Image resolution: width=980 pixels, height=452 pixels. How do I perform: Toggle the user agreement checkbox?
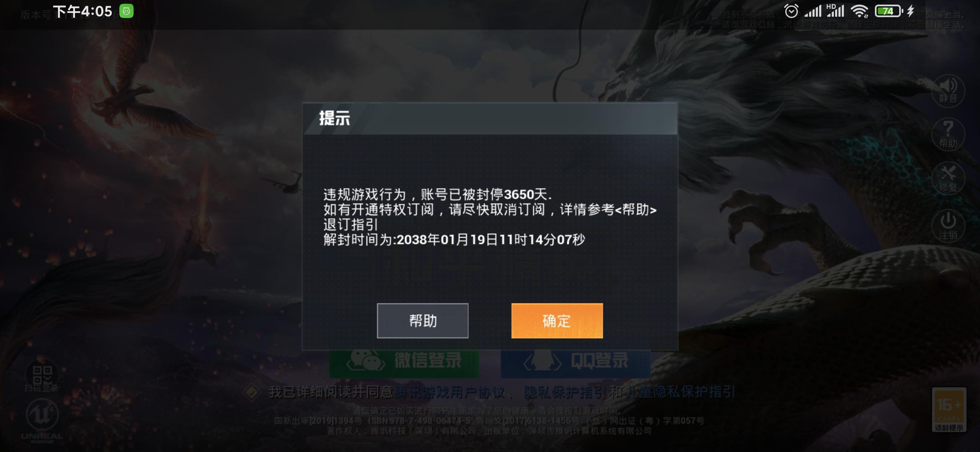252,392
